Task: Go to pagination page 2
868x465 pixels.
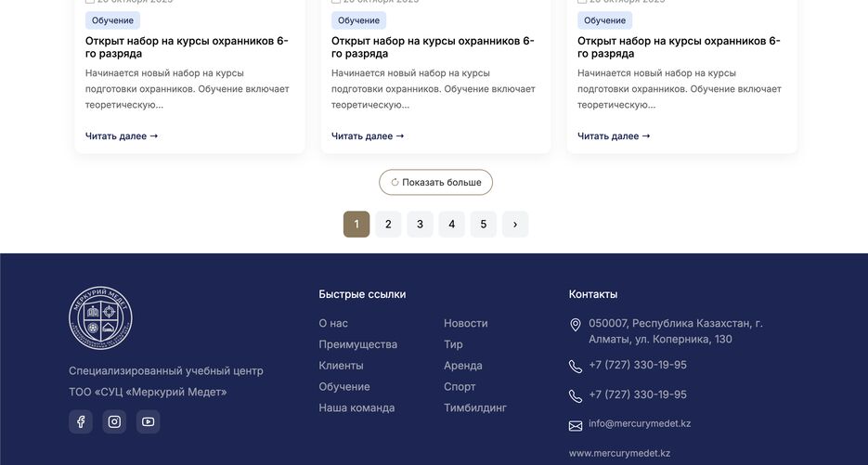Action: tap(388, 225)
